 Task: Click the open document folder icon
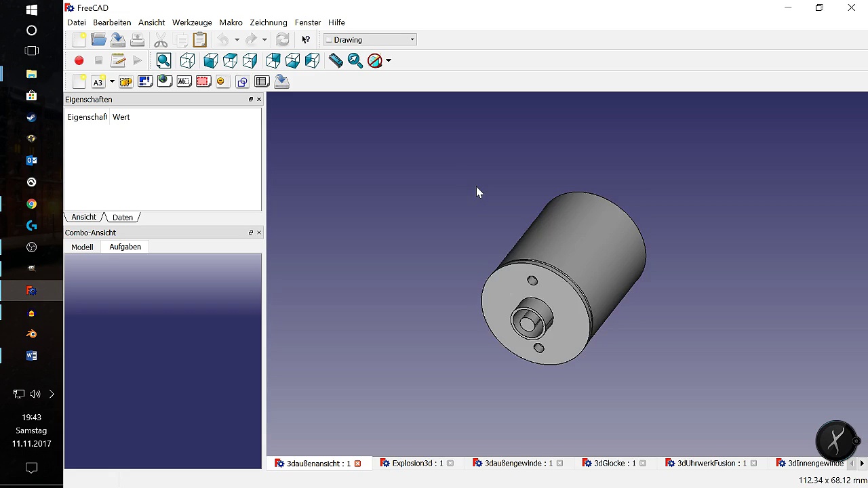pos(98,40)
